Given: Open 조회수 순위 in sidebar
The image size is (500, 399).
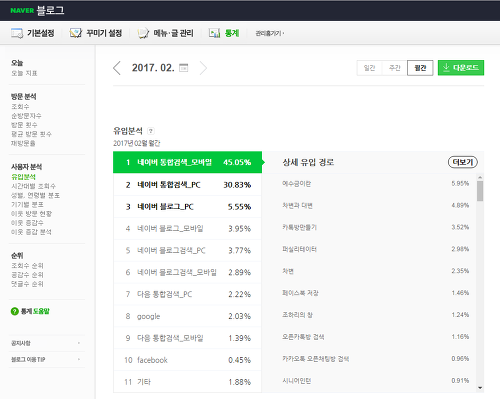Looking at the screenshot, I should (x=27, y=266).
